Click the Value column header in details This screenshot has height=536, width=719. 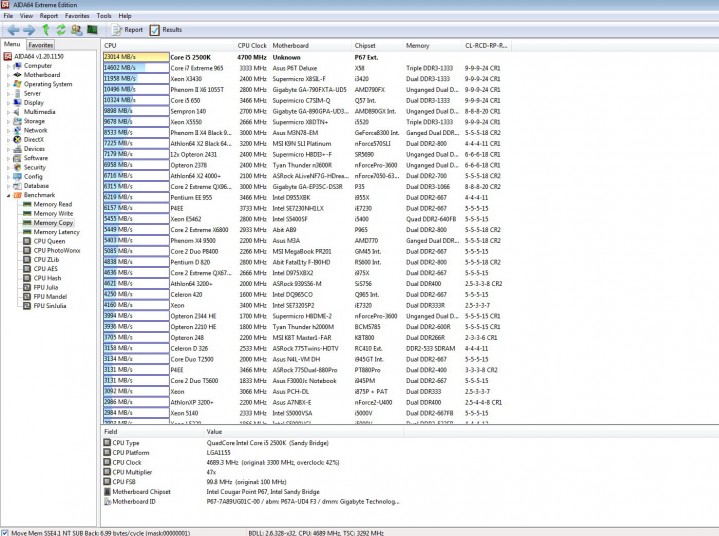(303, 431)
